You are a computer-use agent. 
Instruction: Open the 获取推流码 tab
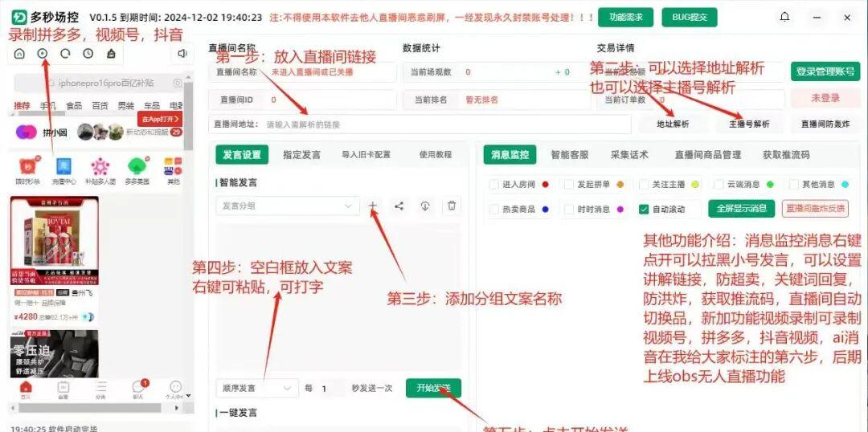[785, 155]
